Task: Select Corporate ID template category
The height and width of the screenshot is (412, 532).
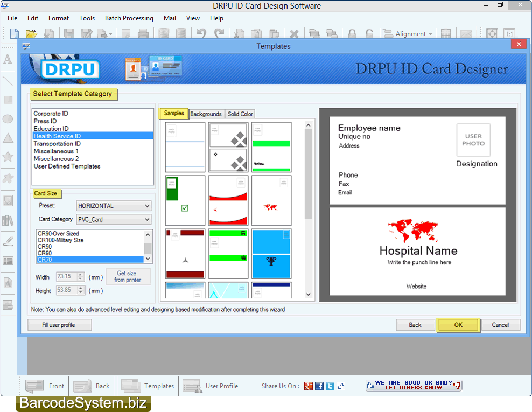Action: pyautogui.click(x=51, y=113)
